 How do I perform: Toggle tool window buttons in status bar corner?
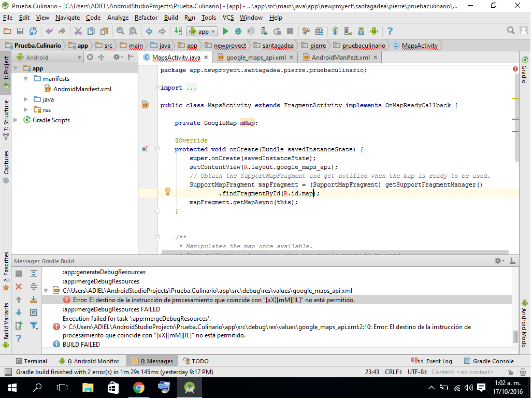8,372
